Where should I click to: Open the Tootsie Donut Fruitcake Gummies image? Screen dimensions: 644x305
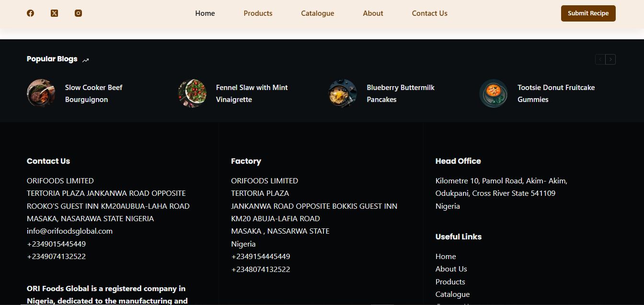pyautogui.click(x=494, y=93)
